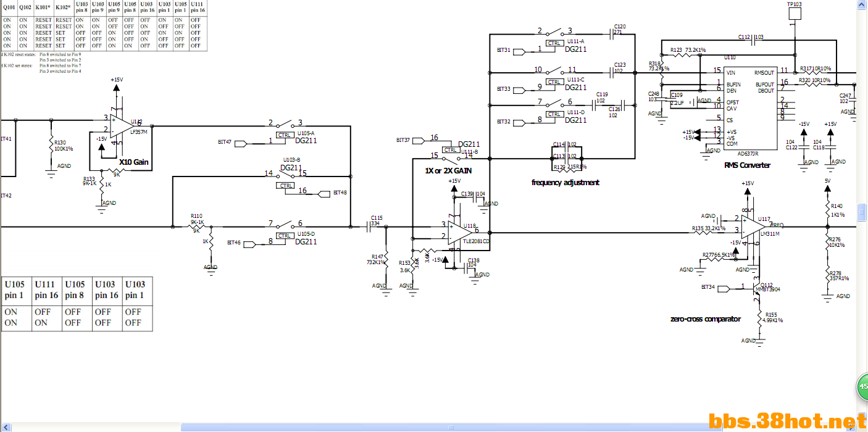Click the frequency adjustment label

[565, 183]
